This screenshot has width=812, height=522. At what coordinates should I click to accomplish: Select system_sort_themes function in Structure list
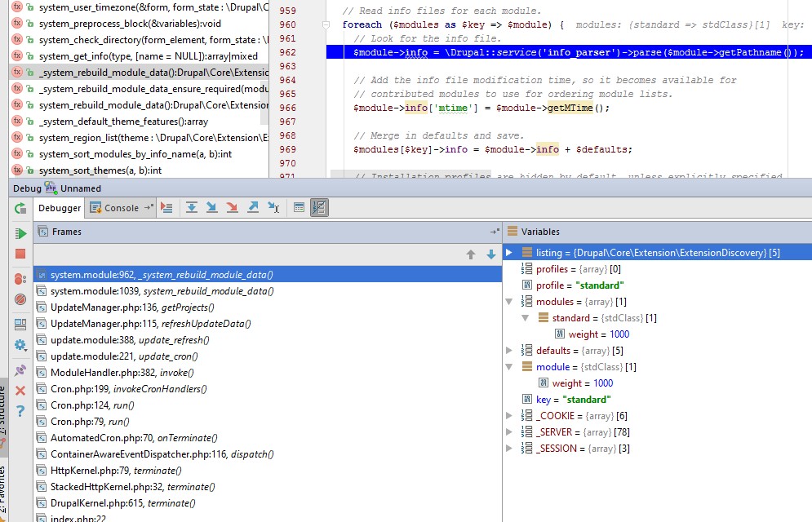(x=139, y=170)
